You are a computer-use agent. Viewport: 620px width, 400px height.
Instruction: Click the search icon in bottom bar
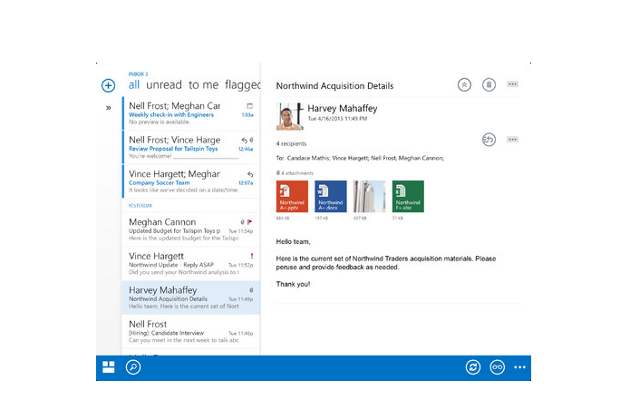coord(133,367)
